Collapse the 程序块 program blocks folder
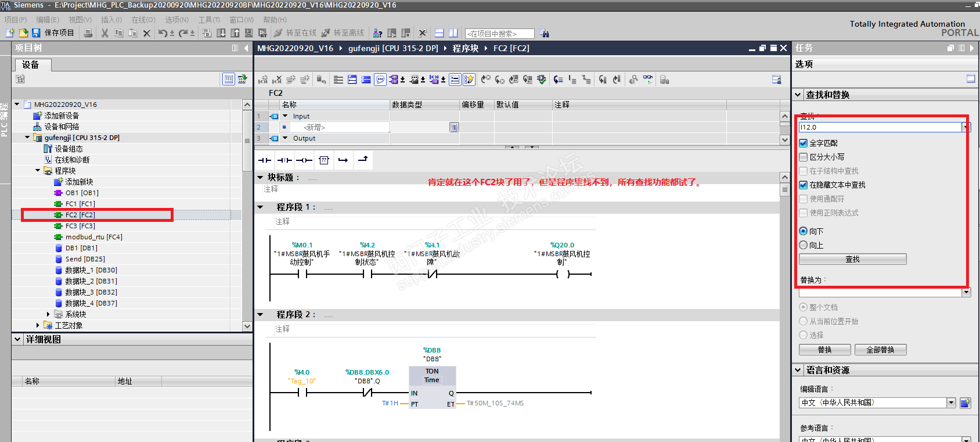 [x=38, y=171]
